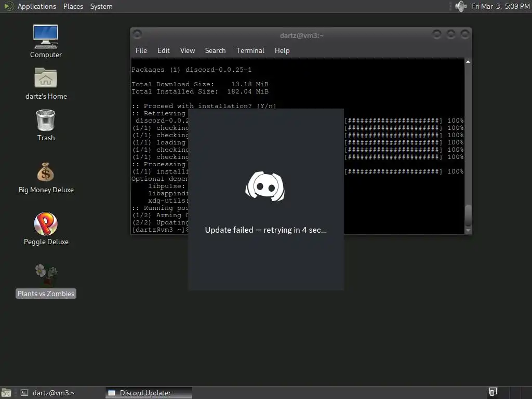Click the show desktop icon in bottom panel

click(6, 393)
